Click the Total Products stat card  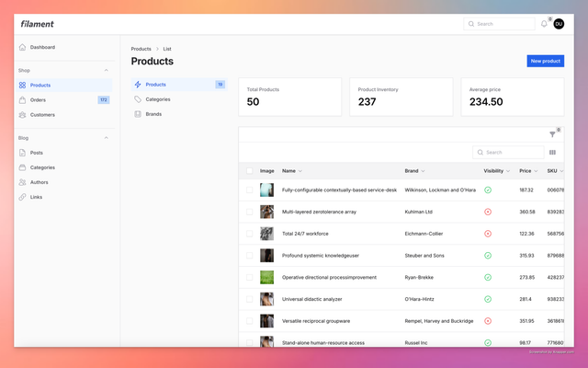[290, 97]
